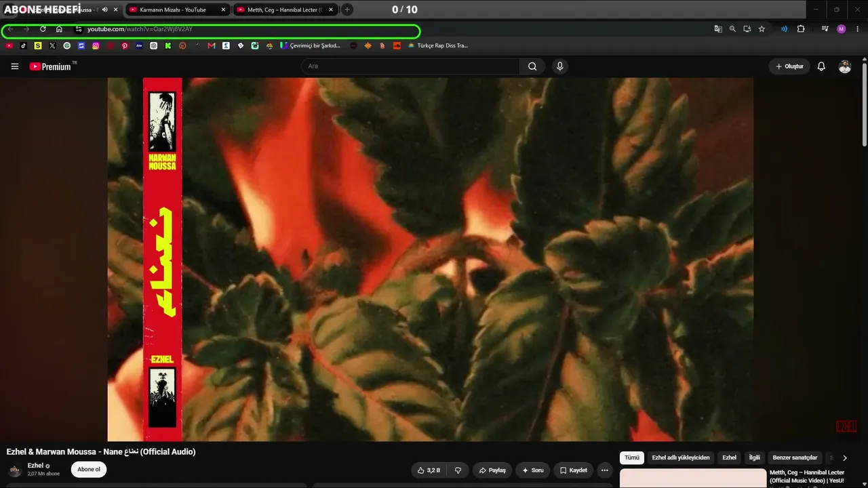The height and width of the screenshot is (488, 868).
Task: Click the YouTube search input field
Action: 411,66
